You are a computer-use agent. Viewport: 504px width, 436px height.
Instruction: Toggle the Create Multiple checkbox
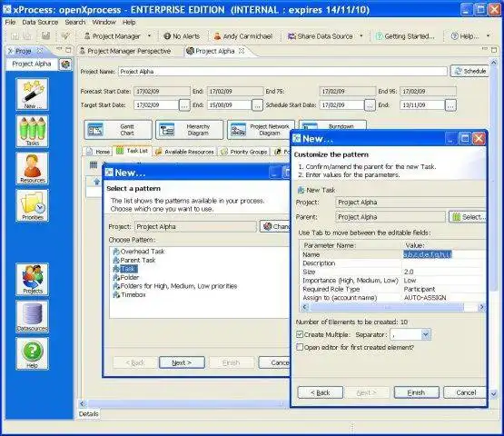pos(300,334)
